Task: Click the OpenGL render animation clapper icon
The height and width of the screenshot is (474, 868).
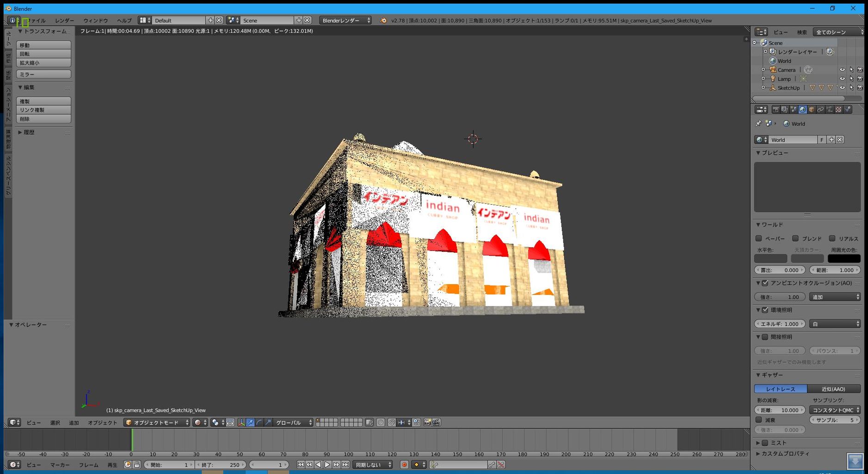Action: 436,423
